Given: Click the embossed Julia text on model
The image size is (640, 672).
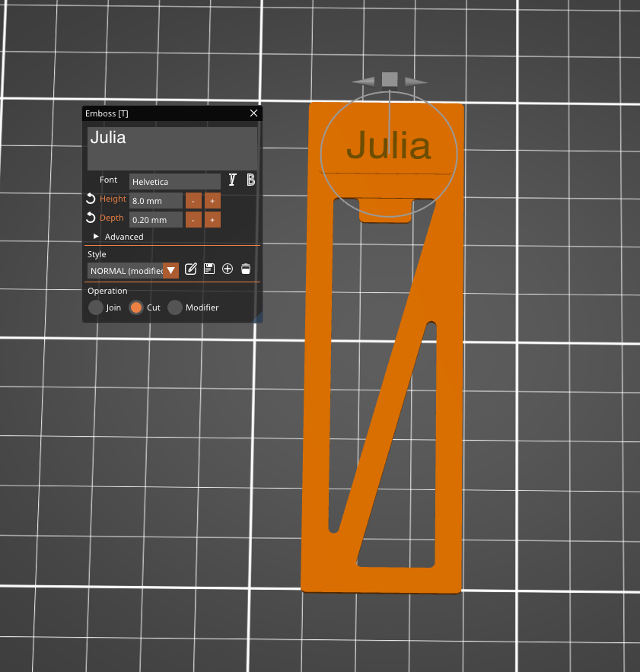Looking at the screenshot, I should pos(388,145).
